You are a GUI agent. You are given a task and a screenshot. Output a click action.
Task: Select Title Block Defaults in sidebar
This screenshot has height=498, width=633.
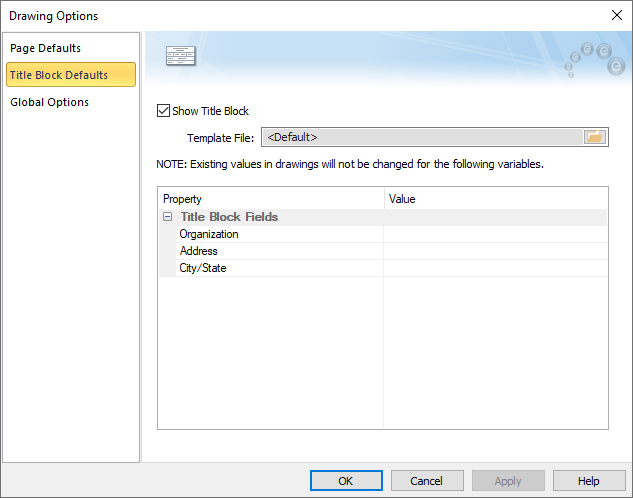[59, 75]
